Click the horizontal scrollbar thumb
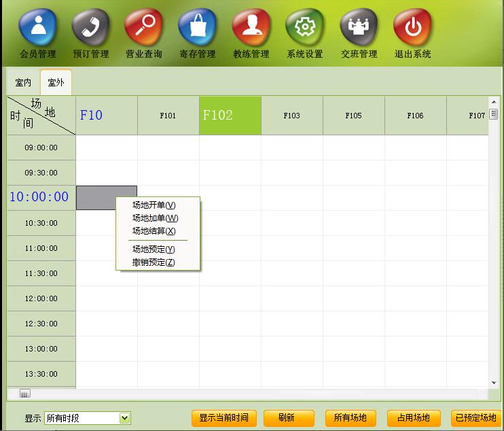The height and width of the screenshot is (431, 504). 24,394
